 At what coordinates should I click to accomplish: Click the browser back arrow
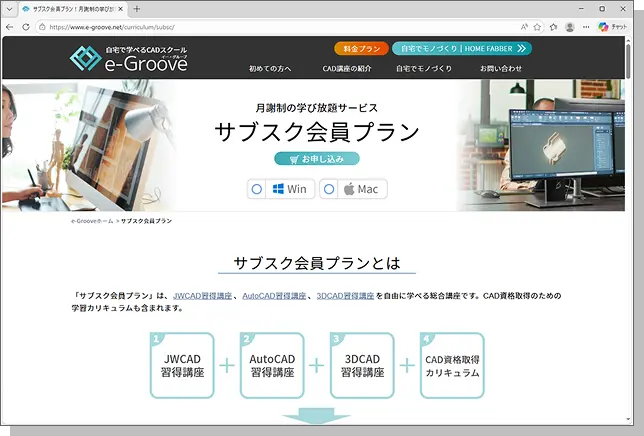click(9, 27)
